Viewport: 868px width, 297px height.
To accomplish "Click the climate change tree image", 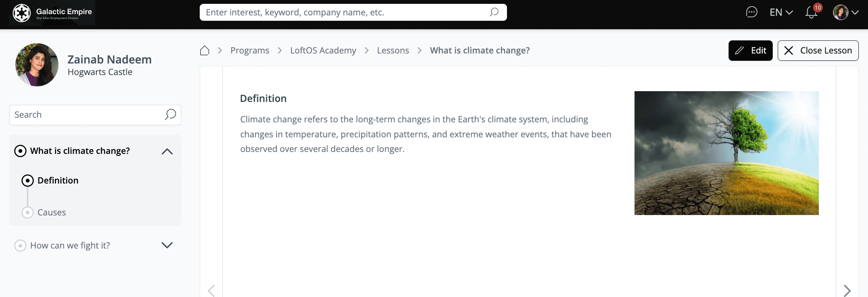I will click(x=726, y=153).
